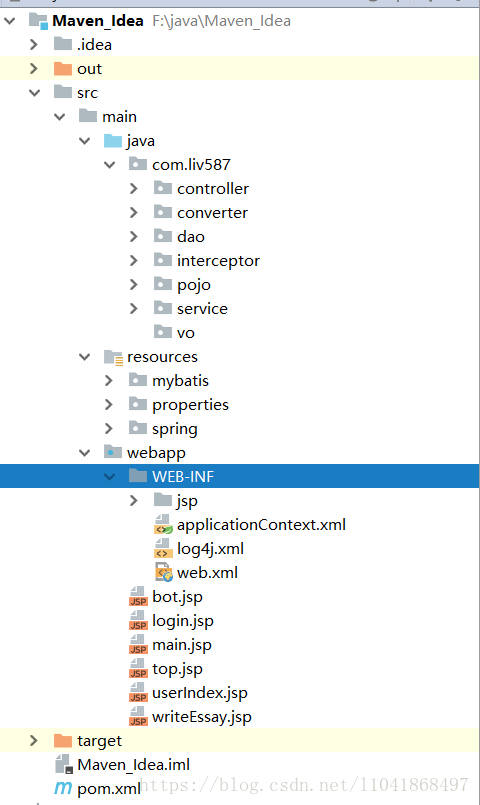Collapse the WEB-INF folder
480x805 pixels.
(x=109, y=476)
